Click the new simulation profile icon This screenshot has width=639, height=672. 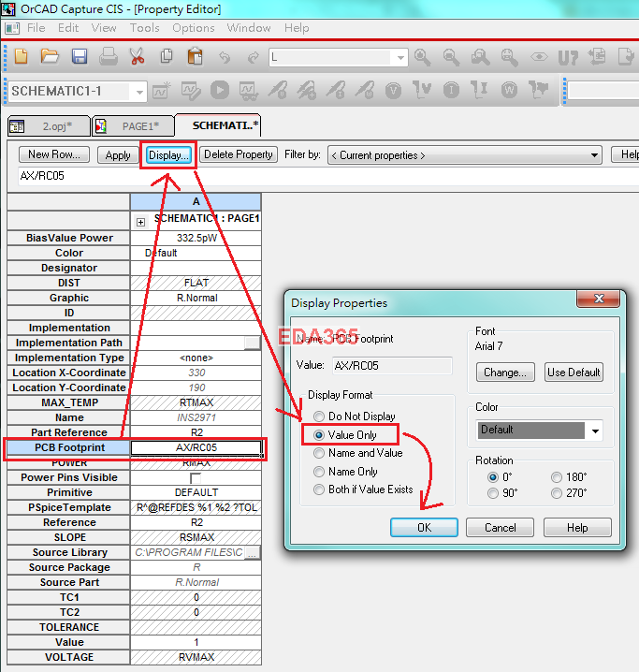click(162, 91)
